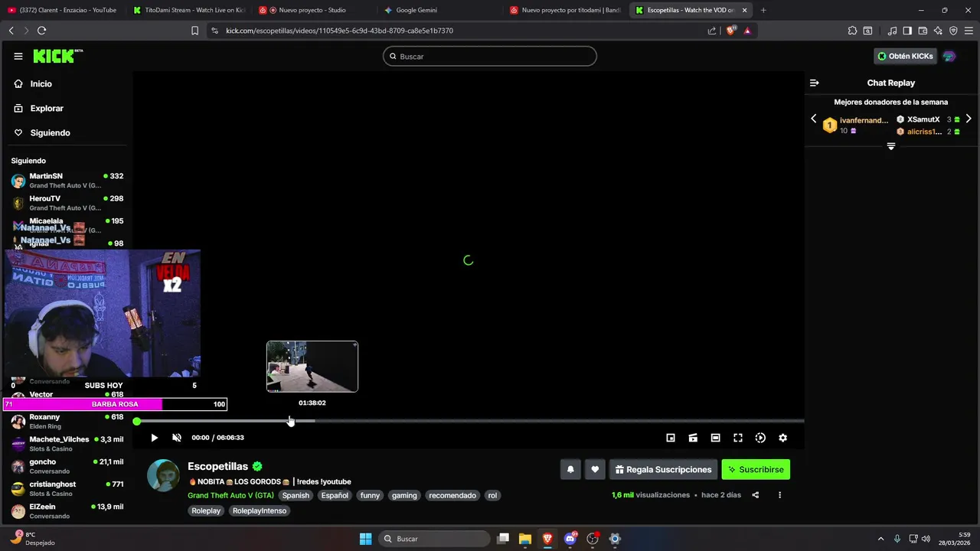Reload the page in the browser
This screenshot has height=551, width=980.
(41, 31)
